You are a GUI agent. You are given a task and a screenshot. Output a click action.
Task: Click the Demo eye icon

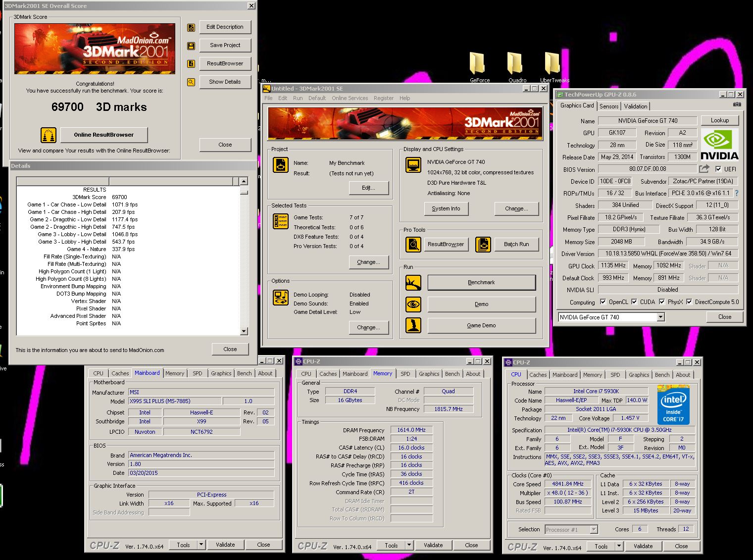tap(413, 304)
